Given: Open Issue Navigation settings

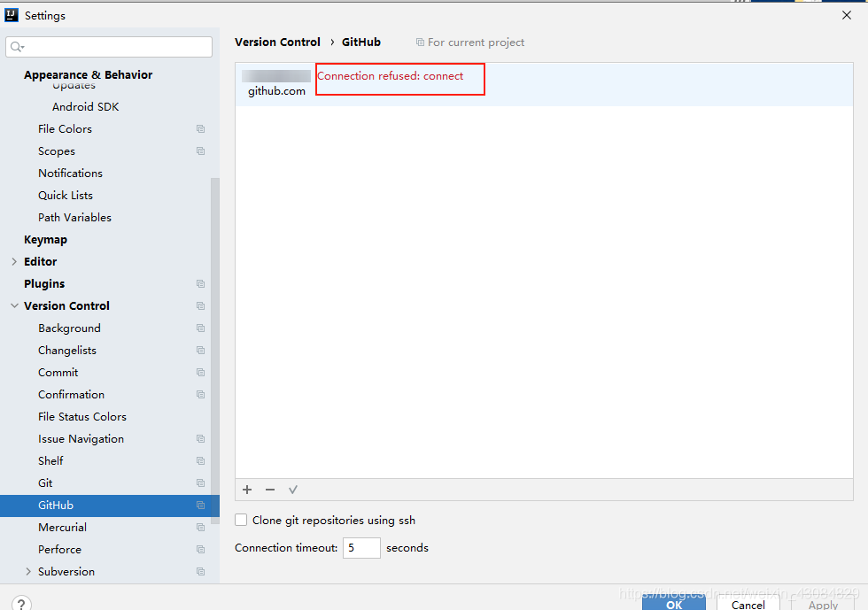Looking at the screenshot, I should [81, 439].
